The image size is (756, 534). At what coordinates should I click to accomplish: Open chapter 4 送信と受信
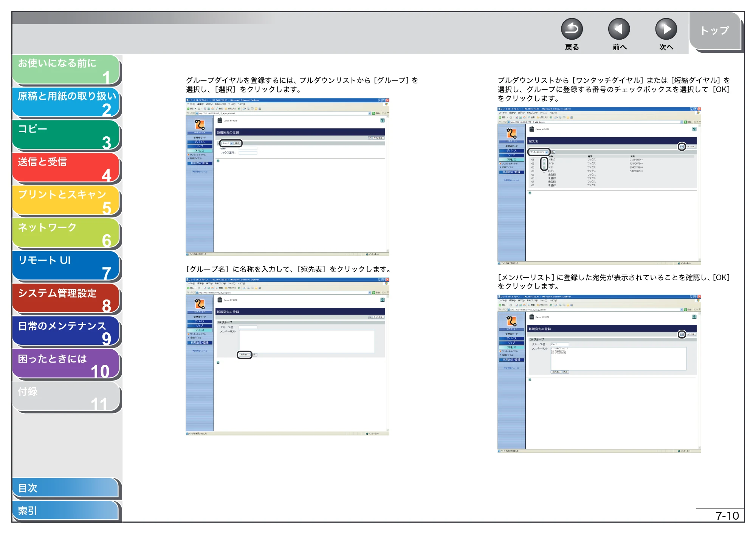[66, 168]
